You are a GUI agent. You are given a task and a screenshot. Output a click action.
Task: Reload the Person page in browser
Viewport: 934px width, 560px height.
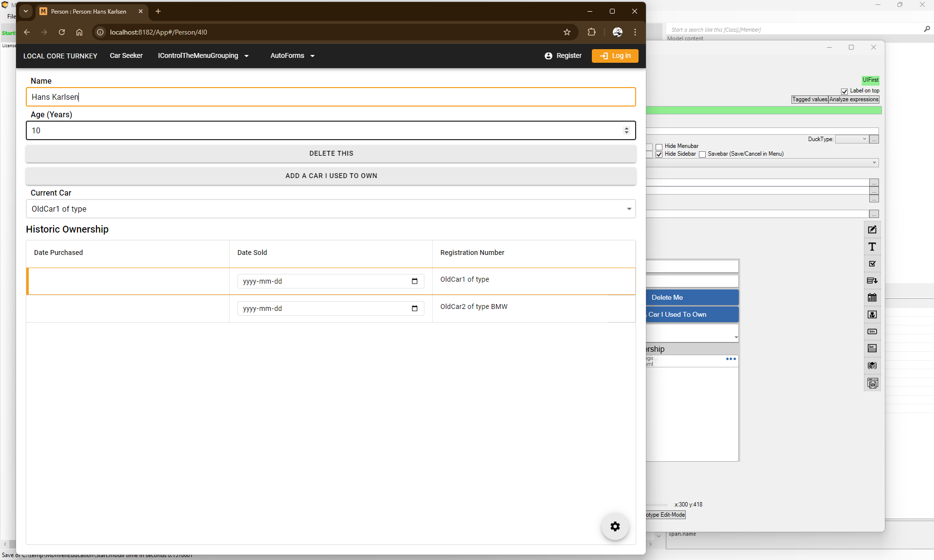[x=62, y=32]
